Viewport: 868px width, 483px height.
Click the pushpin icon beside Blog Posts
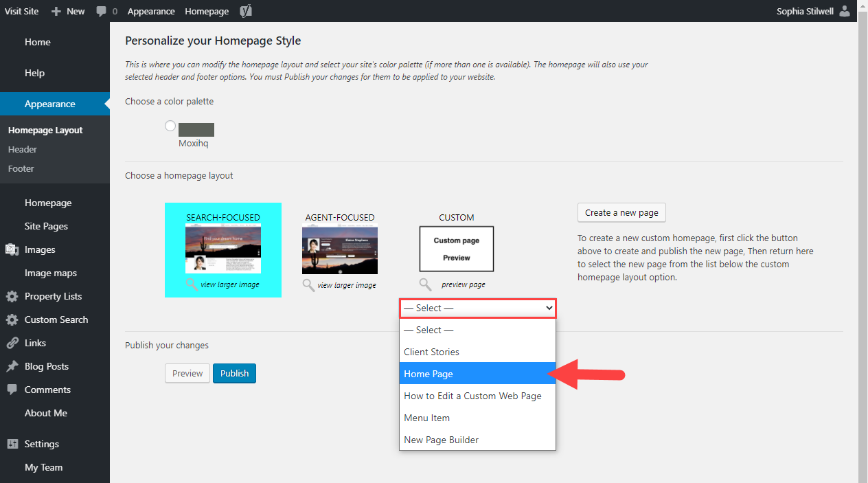[12, 367]
